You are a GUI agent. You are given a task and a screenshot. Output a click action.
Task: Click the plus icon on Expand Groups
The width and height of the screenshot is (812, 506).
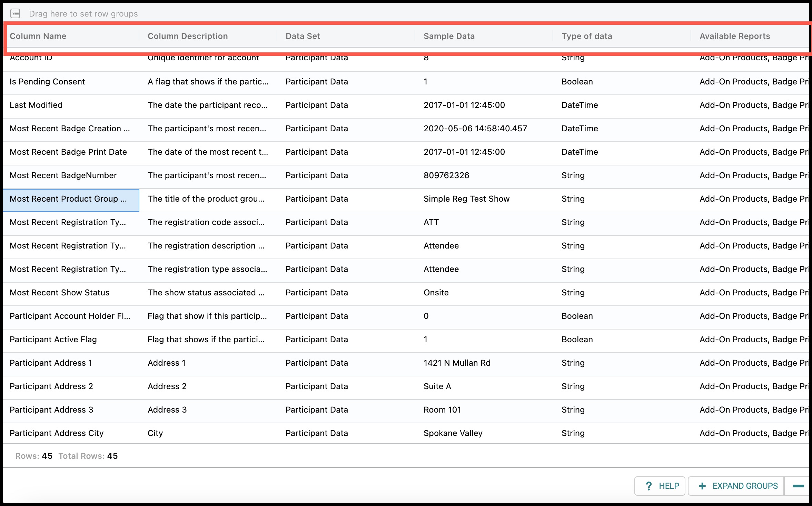tap(702, 486)
